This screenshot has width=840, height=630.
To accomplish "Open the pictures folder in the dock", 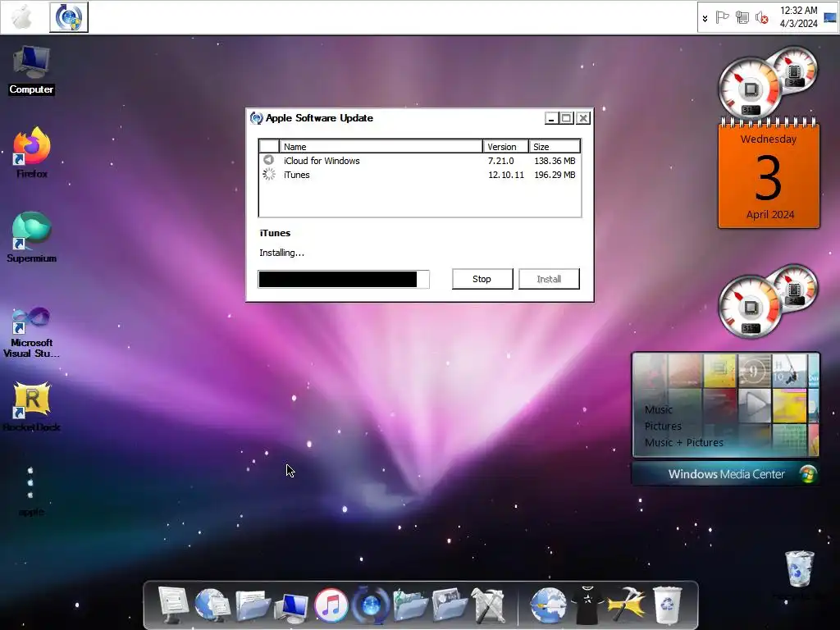I will pos(450,605).
